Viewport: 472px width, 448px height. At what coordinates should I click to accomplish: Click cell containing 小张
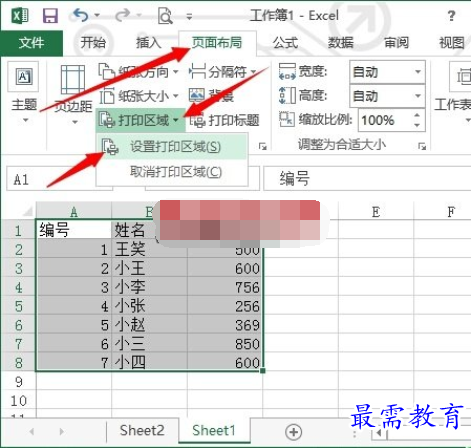click(149, 306)
